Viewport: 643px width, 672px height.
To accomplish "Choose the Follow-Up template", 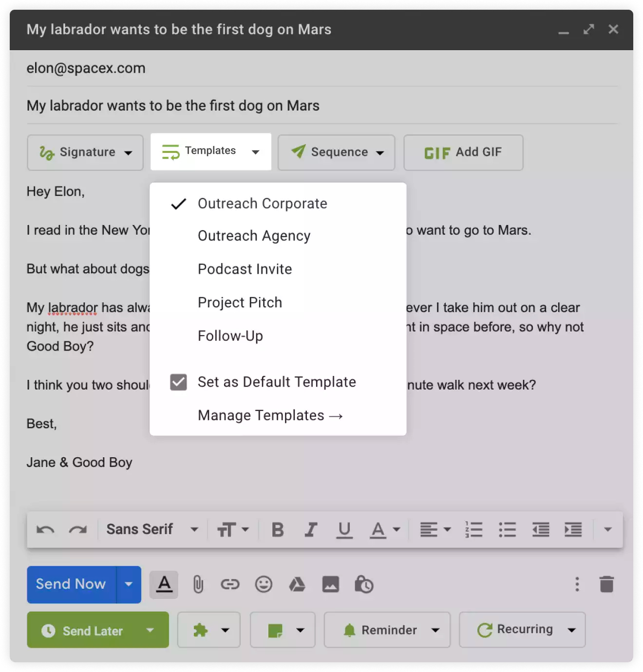I will [x=230, y=336].
